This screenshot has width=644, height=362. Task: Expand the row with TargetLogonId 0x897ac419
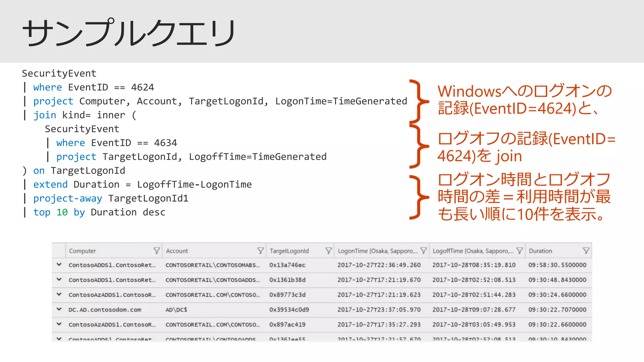(x=59, y=324)
